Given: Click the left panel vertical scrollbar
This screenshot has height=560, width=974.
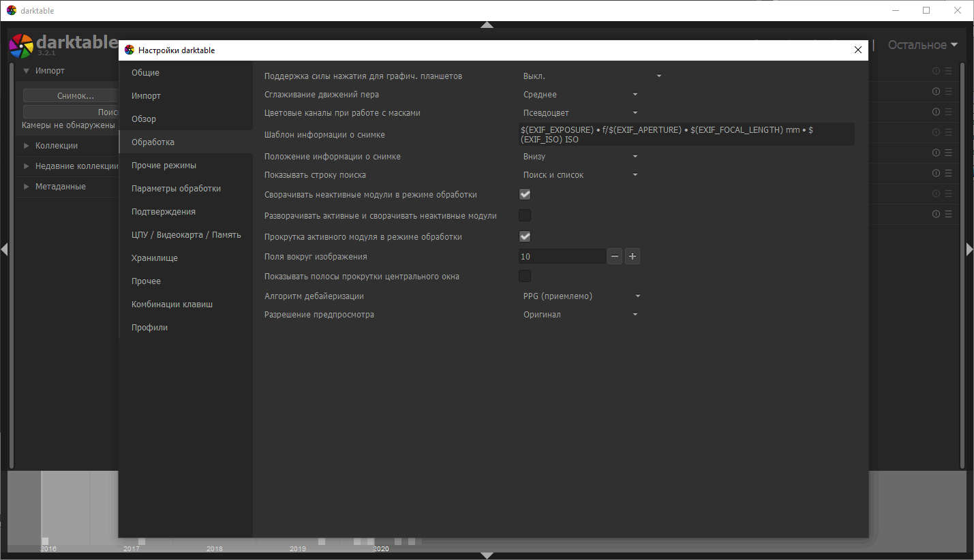Looking at the screenshot, I should (x=11, y=264).
